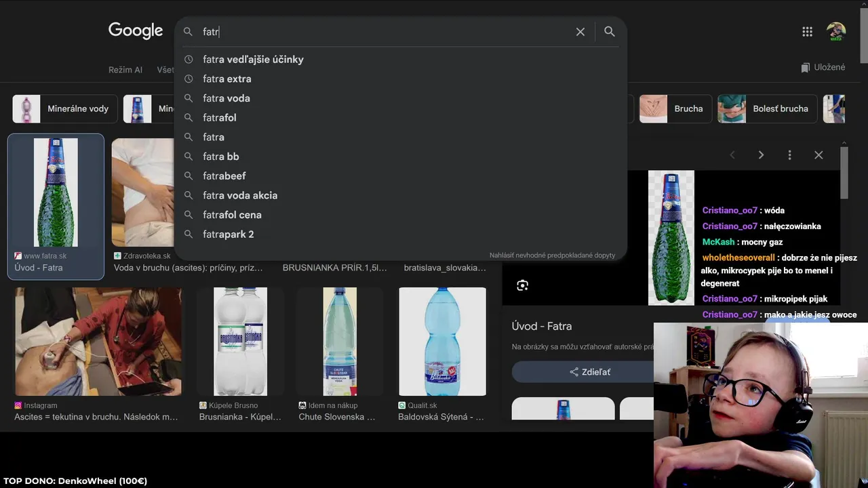Viewport: 868px width, 488px height.
Task: Click the magnifier search submit icon
Action: pyautogui.click(x=610, y=32)
